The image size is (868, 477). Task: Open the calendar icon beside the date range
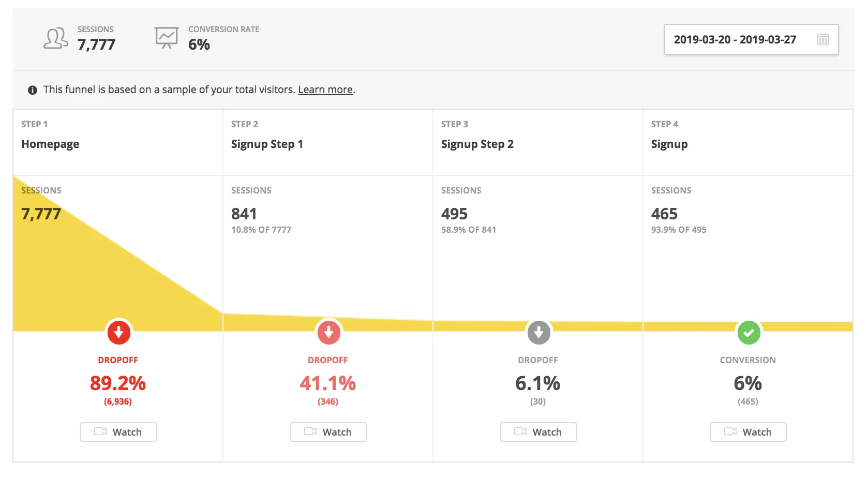(x=823, y=39)
